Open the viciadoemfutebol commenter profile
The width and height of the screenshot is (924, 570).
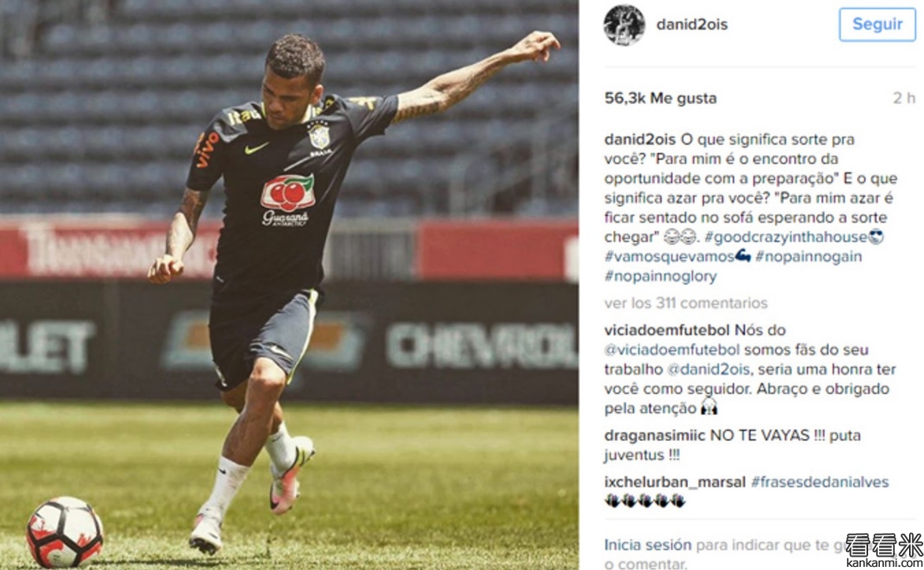667,330
